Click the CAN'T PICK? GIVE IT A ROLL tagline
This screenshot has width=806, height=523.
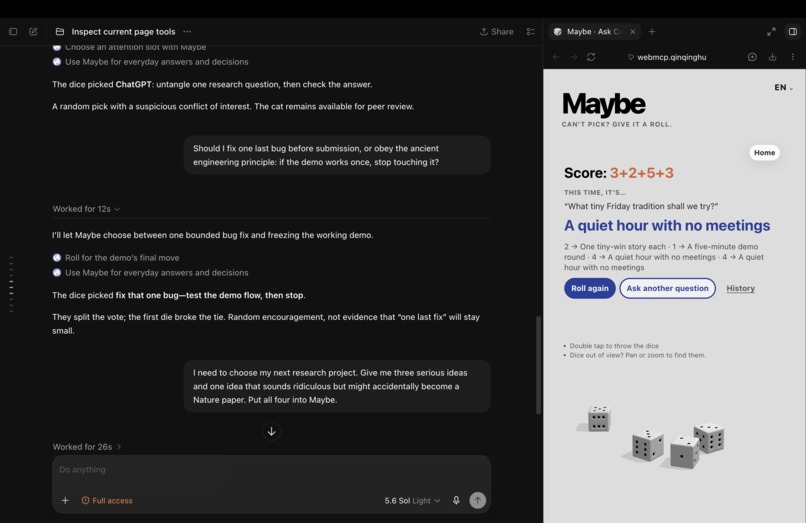click(616, 124)
